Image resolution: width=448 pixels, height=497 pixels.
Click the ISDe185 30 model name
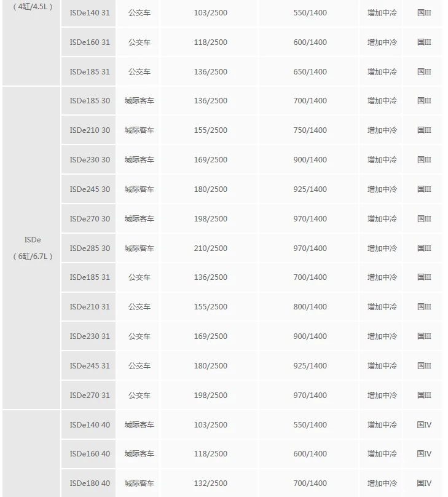click(x=90, y=101)
